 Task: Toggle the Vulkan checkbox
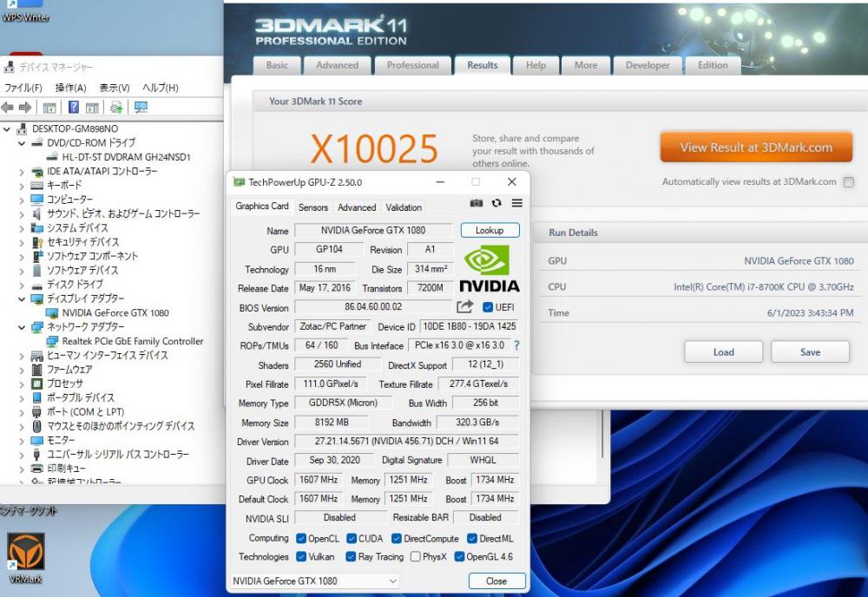(301, 556)
